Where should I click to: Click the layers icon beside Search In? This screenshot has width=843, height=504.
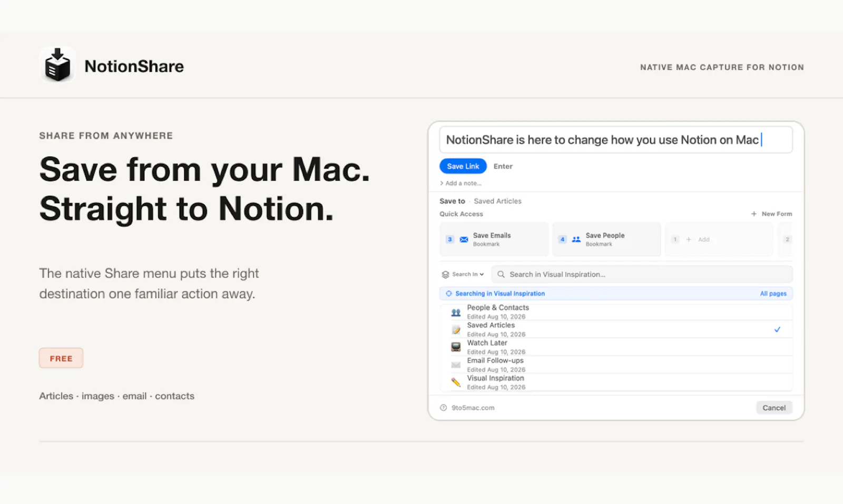coord(446,274)
